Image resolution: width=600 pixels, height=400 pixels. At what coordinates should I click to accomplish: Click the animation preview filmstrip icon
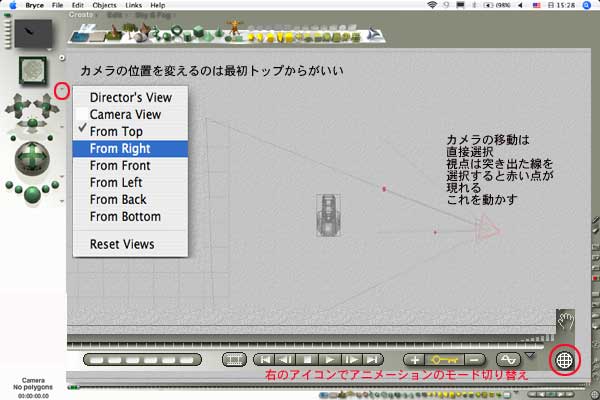(234, 360)
